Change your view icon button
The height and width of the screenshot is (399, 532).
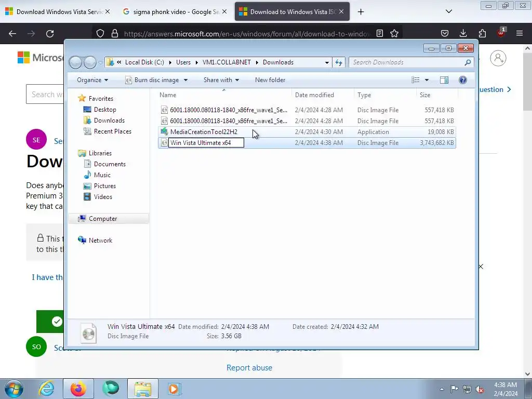click(x=415, y=80)
